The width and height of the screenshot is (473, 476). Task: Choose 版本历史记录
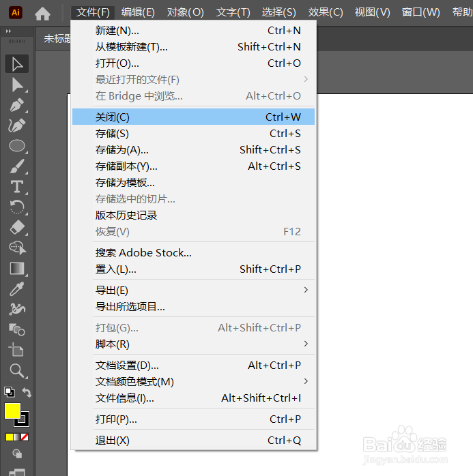[x=193, y=215]
